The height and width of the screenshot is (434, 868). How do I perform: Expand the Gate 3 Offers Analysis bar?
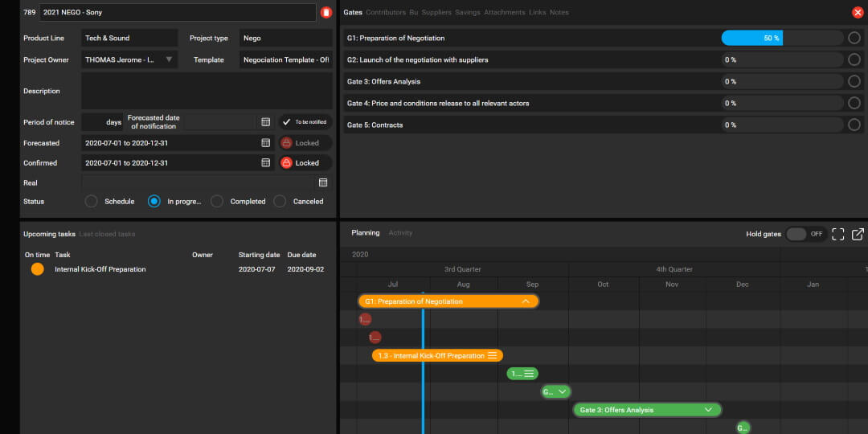tap(708, 410)
